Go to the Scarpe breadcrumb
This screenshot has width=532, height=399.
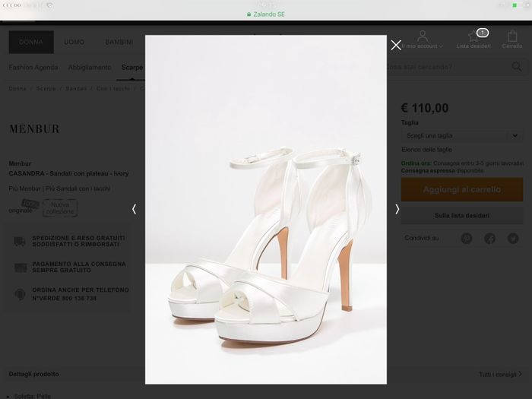click(x=46, y=89)
